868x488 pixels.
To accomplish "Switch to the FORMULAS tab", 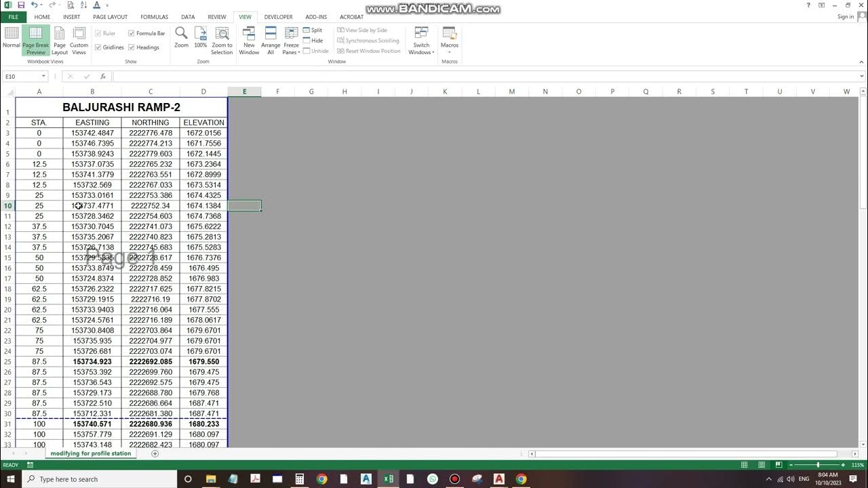I will 154,17.
